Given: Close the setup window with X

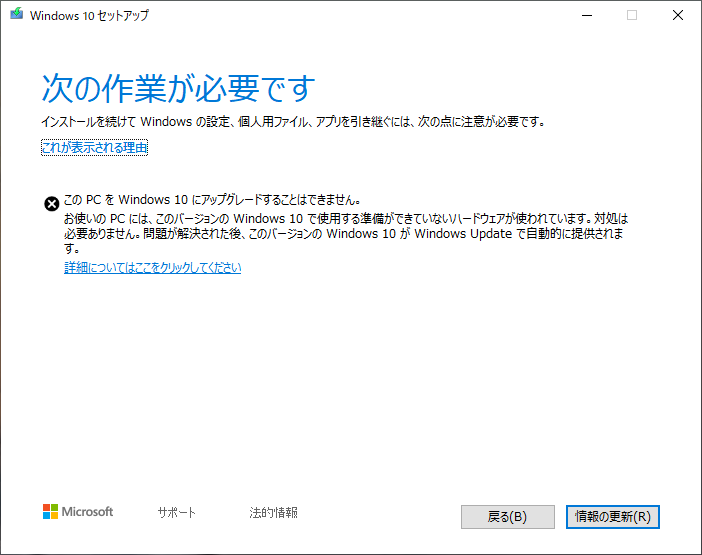Looking at the screenshot, I should 677,15.
